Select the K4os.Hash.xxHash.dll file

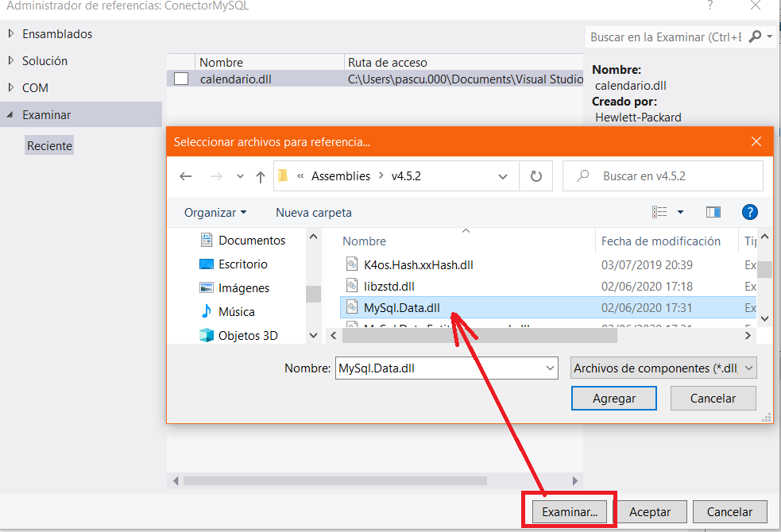pos(419,264)
